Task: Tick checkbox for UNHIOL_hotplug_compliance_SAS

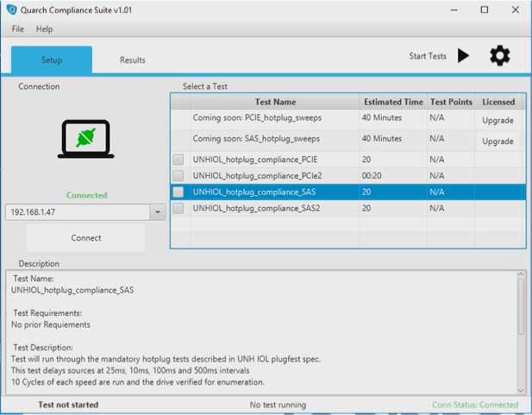Action: (178, 192)
